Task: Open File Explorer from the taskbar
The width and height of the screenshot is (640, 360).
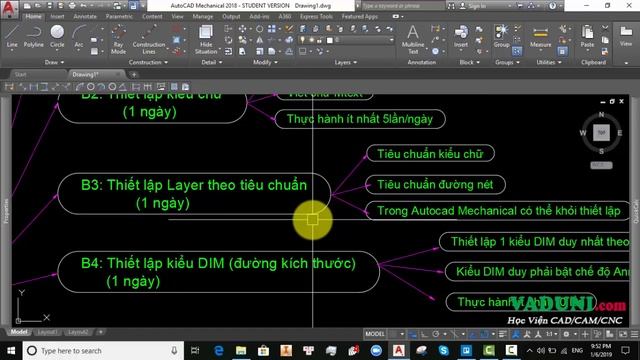Action: click(241, 350)
